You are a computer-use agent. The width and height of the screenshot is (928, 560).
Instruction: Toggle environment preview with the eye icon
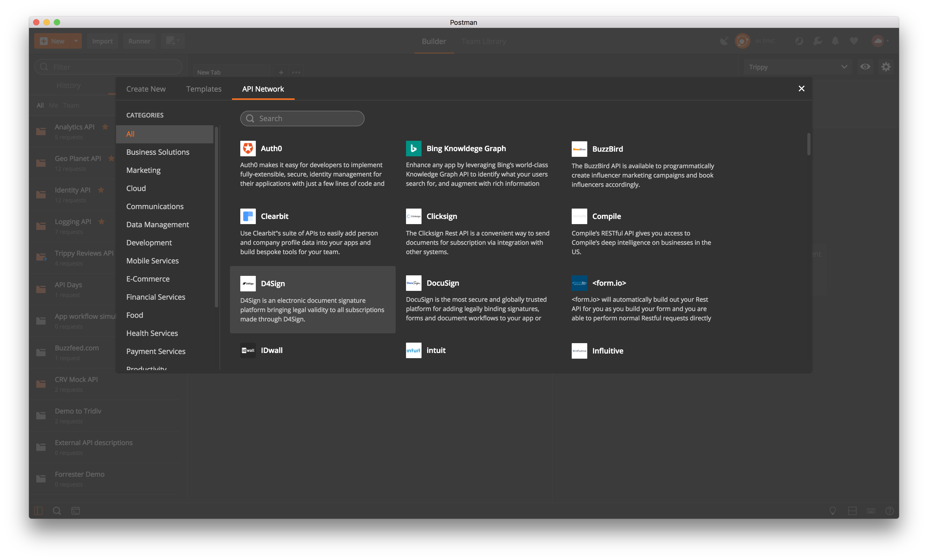point(866,67)
